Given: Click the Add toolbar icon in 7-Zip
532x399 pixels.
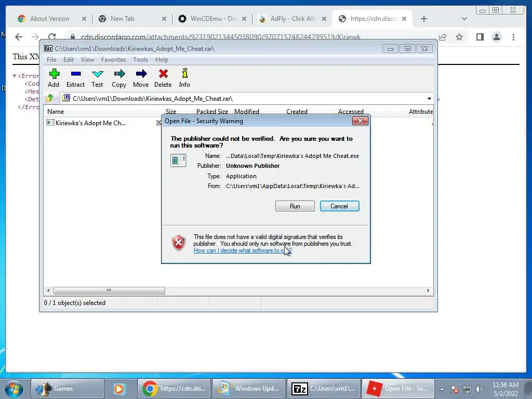Looking at the screenshot, I should click(54, 78).
